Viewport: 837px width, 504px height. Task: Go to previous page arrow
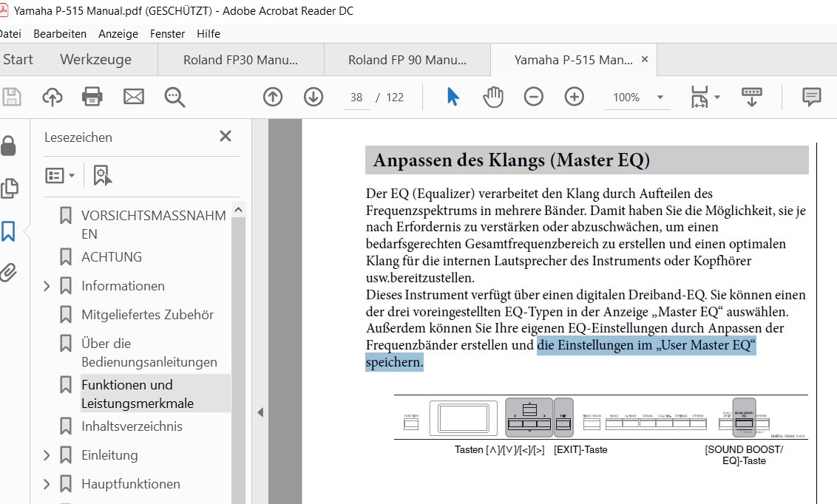coord(273,97)
